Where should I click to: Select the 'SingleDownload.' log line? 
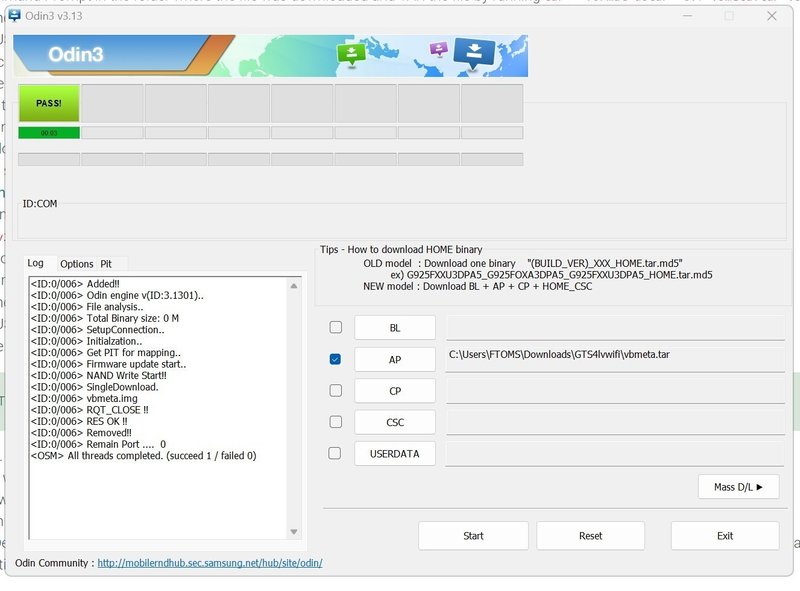click(x=94, y=387)
